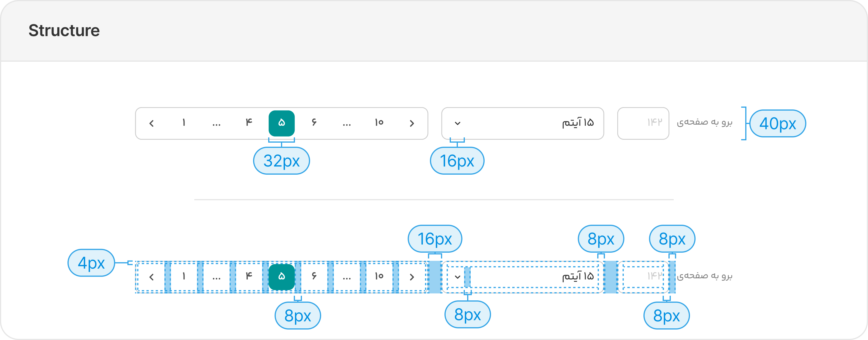
Task: Go to page ۴ in top pagination
Action: click(249, 123)
